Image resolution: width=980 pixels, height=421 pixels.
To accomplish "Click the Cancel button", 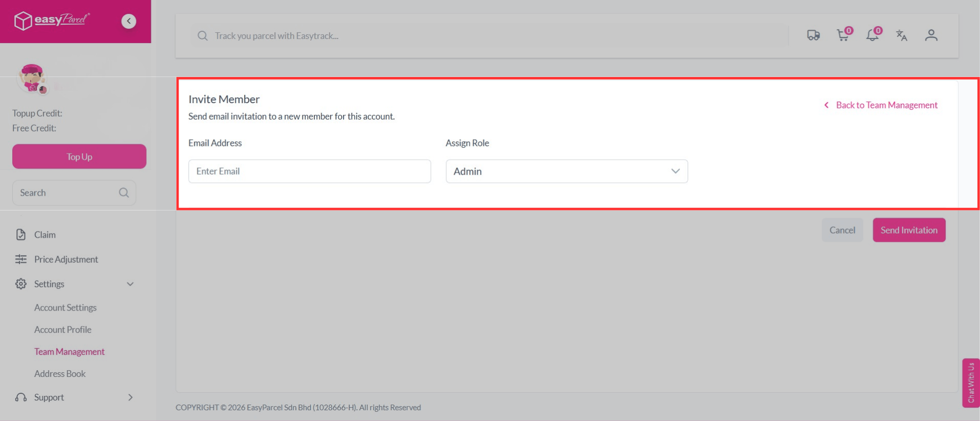I will (x=843, y=230).
